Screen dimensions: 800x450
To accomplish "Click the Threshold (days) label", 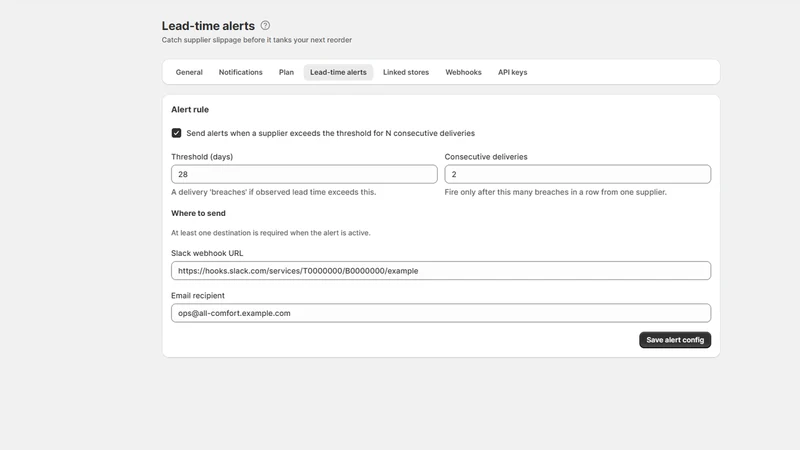I will [x=202, y=157].
